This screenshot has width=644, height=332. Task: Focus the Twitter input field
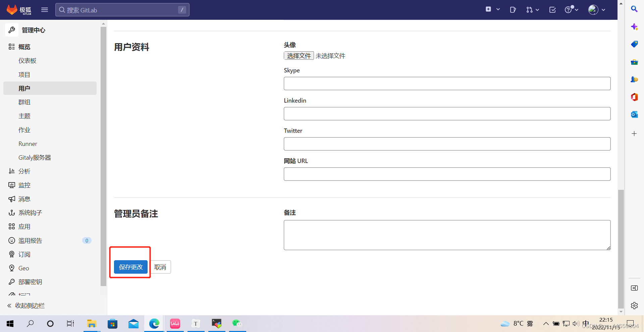click(x=447, y=144)
